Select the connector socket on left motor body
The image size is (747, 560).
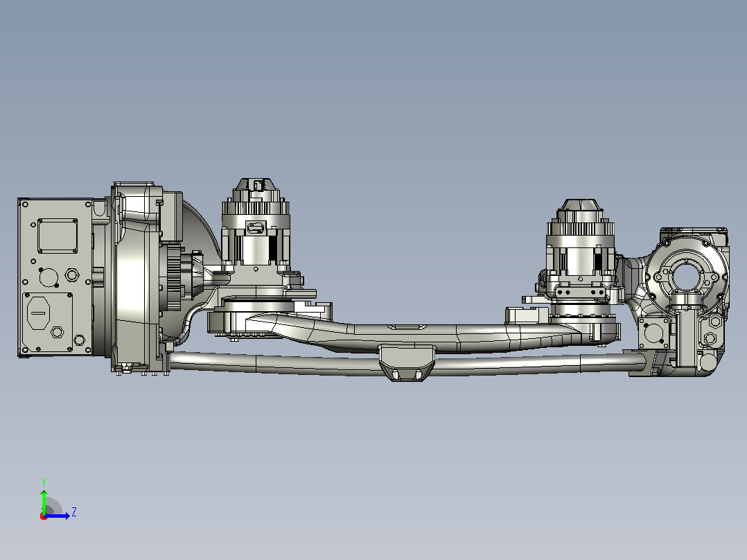coord(256,227)
